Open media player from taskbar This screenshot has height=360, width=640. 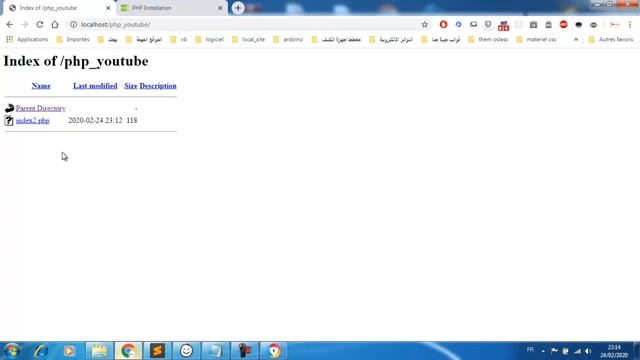69,351
